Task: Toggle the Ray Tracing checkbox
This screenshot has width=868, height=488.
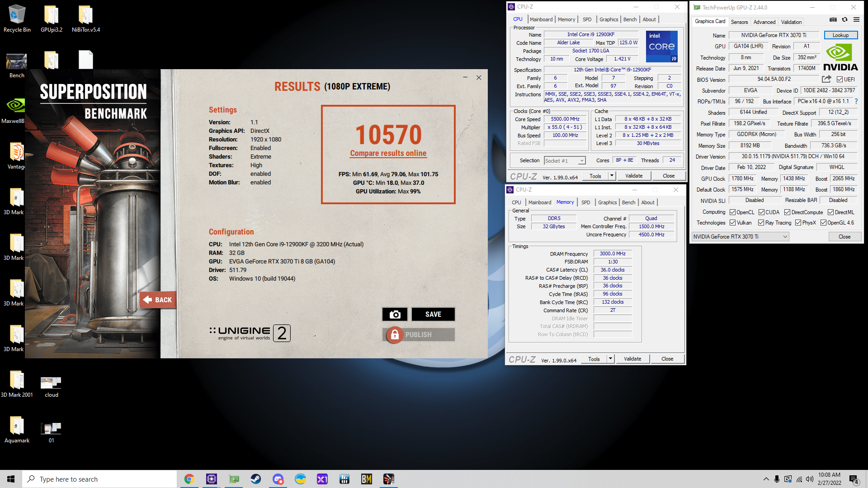Action: click(x=761, y=223)
